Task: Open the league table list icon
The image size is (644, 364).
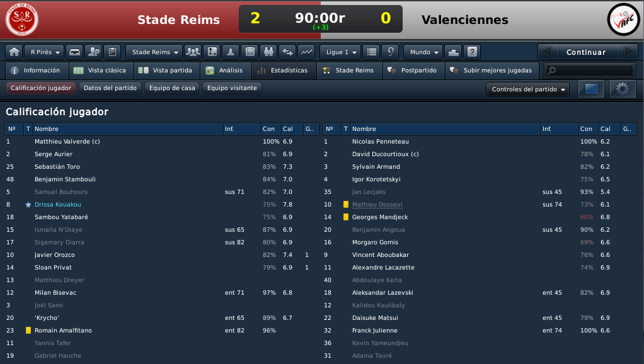Action: pos(371,52)
